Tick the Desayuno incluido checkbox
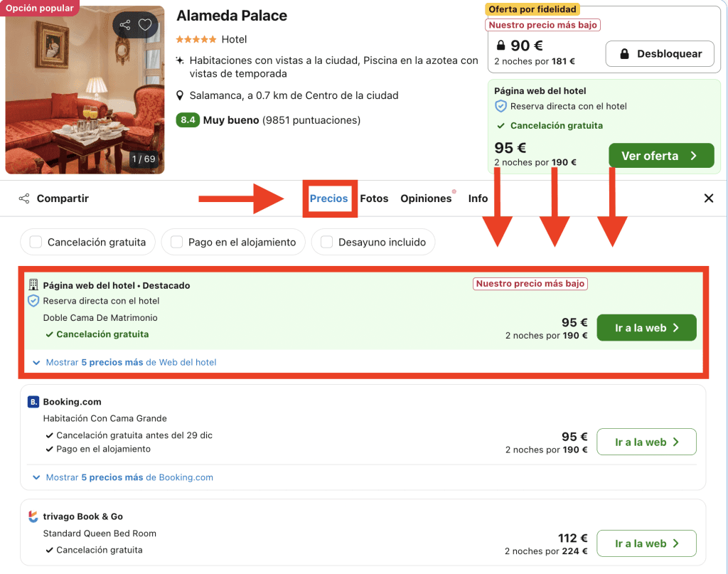 pyautogui.click(x=326, y=243)
